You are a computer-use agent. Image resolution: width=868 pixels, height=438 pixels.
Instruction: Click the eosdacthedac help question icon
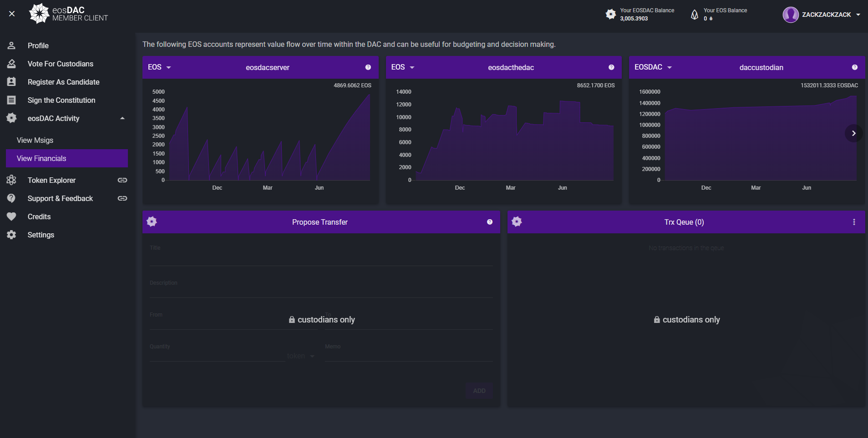611,67
